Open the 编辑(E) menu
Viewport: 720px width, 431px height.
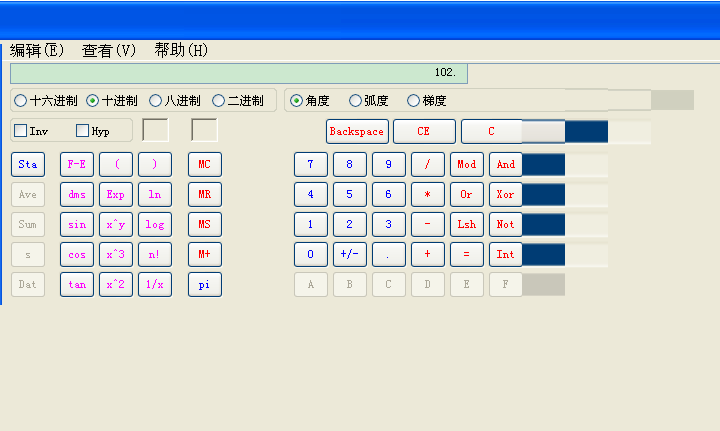pos(37,50)
